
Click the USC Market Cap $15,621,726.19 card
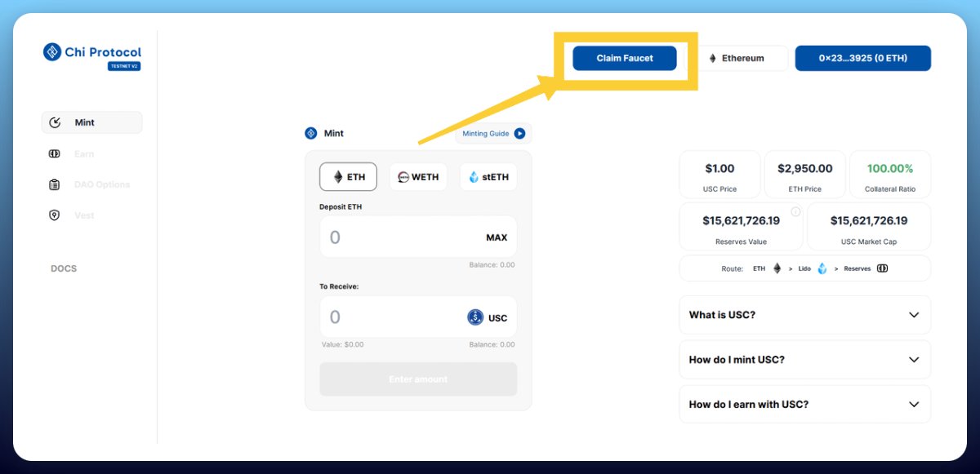click(x=869, y=227)
